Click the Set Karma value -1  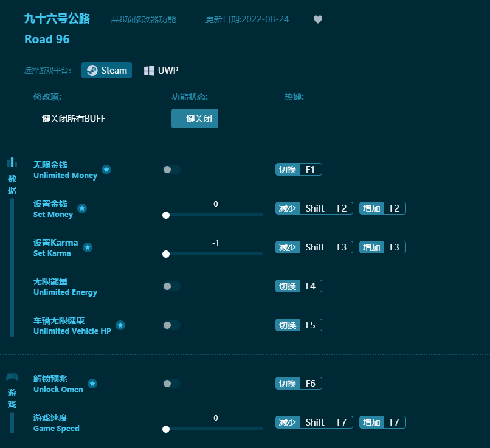pos(216,243)
